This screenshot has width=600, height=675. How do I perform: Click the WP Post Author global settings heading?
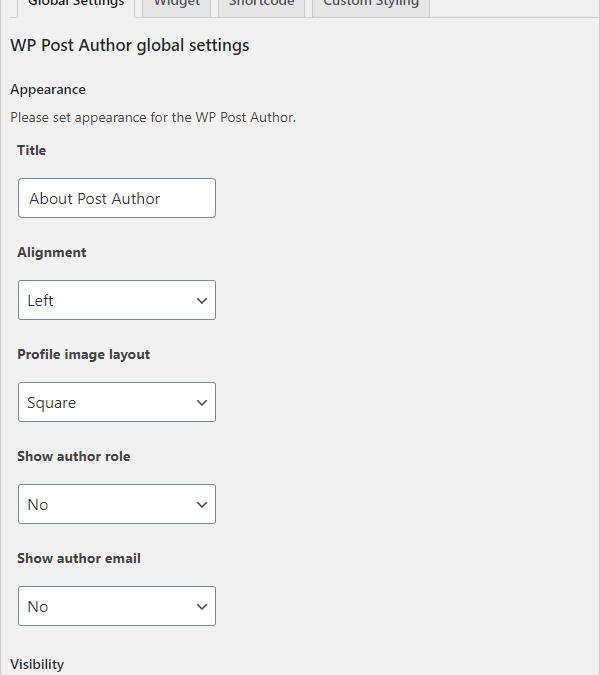(x=130, y=45)
